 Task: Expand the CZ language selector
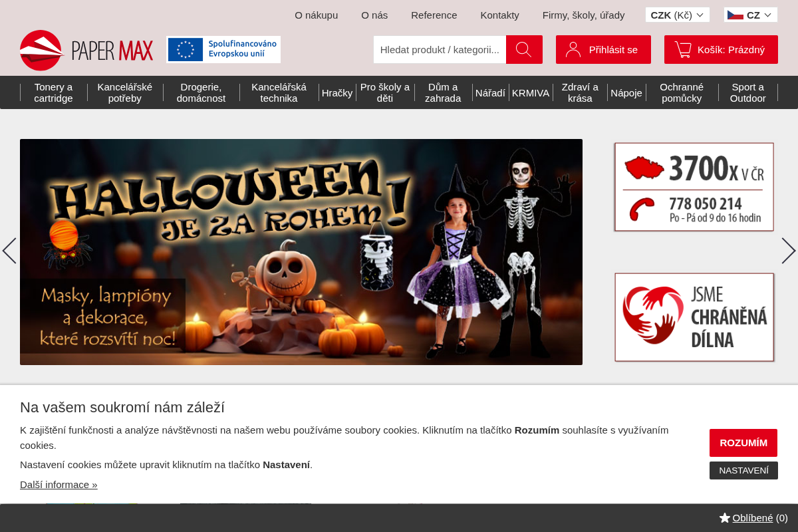pyautogui.click(x=751, y=15)
